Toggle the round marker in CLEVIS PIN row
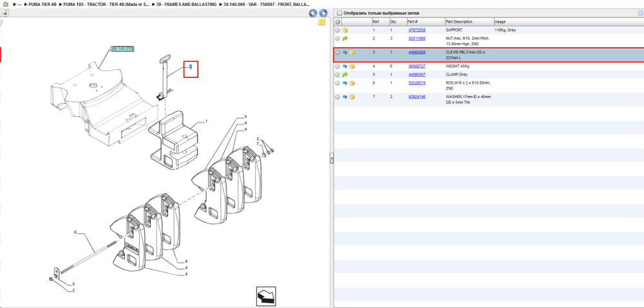This screenshot has width=644, height=308. 337,53
